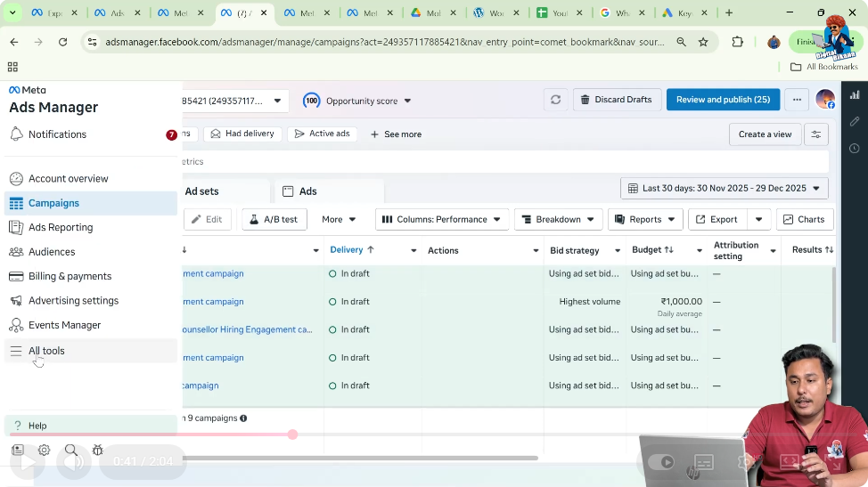Open the browser extensions puzzle icon
Viewport: 868px width, 487px height.
[x=737, y=42]
